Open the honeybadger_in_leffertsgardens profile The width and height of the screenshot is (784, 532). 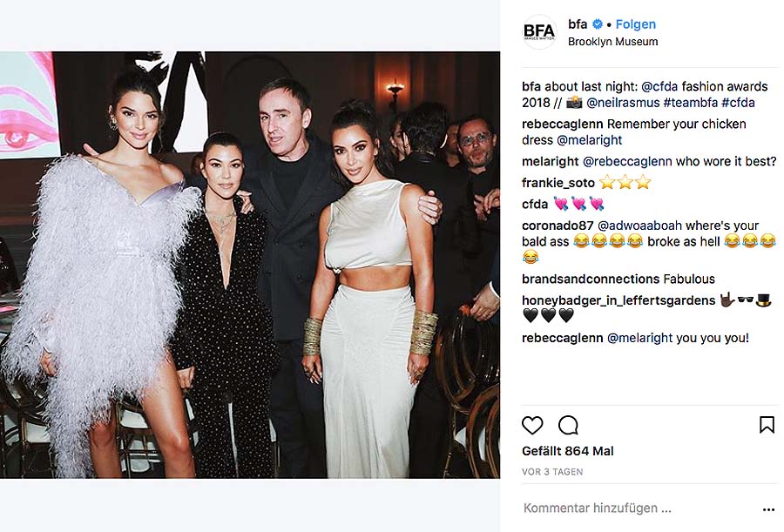[x=618, y=300]
